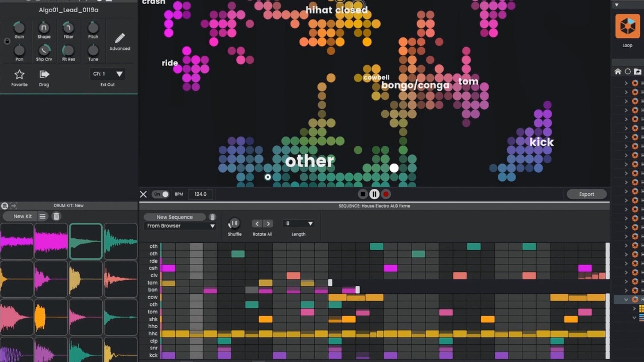
Task: Open the Ch: 1 Ext Out dropdown
Action: click(107, 74)
